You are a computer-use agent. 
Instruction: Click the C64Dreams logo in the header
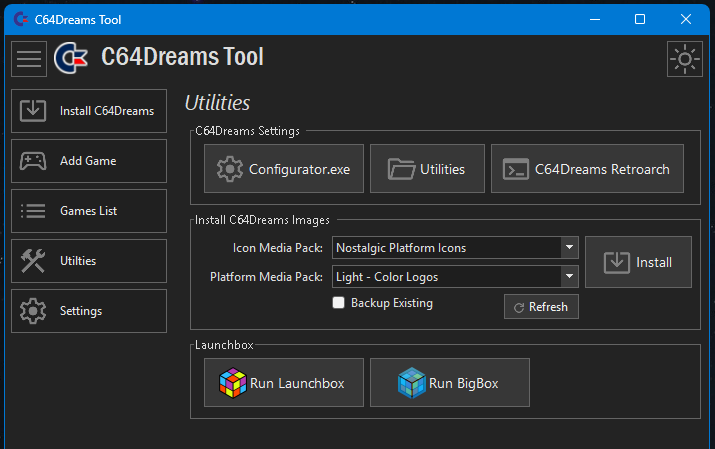click(71, 58)
